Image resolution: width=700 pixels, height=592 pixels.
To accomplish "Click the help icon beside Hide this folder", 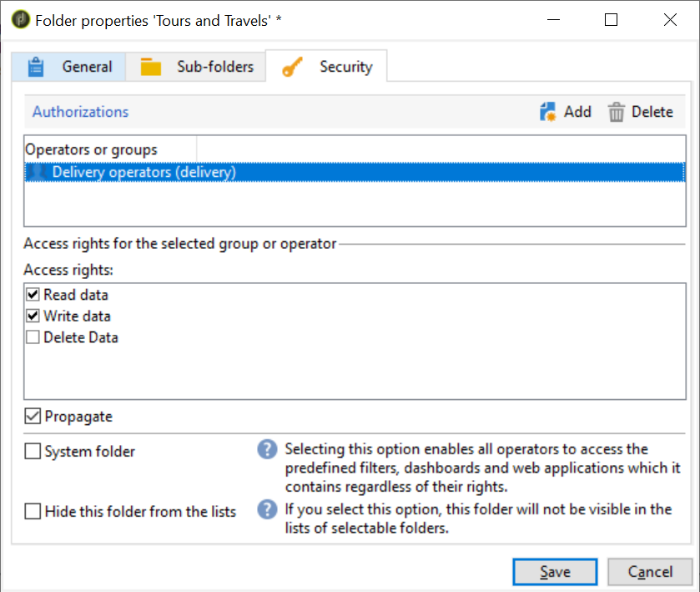I will pyautogui.click(x=267, y=509).
